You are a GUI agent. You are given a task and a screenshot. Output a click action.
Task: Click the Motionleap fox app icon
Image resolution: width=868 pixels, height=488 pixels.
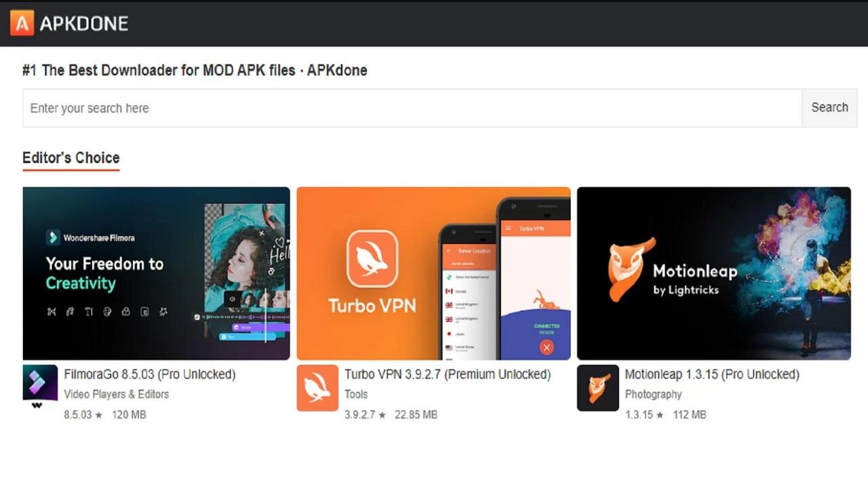click(597, 388)
